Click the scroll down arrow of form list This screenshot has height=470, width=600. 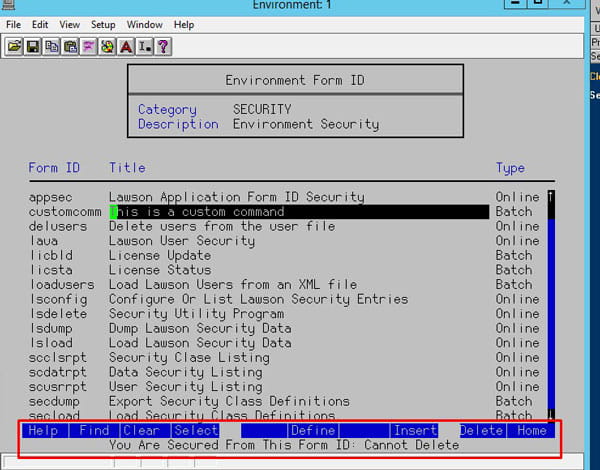(x=551, y=414)
